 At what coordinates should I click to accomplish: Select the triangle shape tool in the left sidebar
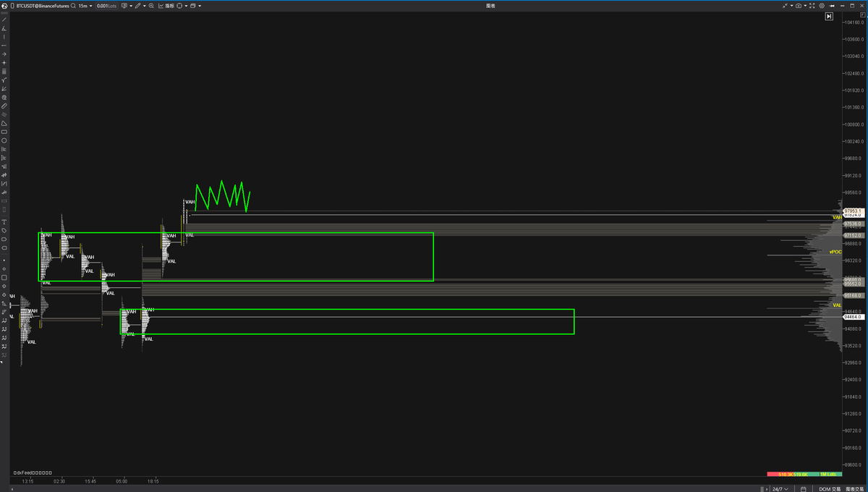point(4,123)
